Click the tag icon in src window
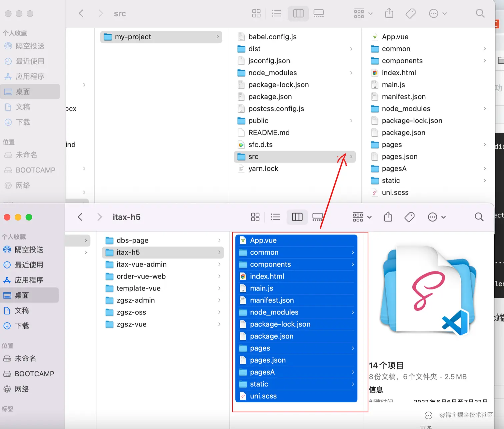The height and width of the screenshot is (429, 504). 410,13
